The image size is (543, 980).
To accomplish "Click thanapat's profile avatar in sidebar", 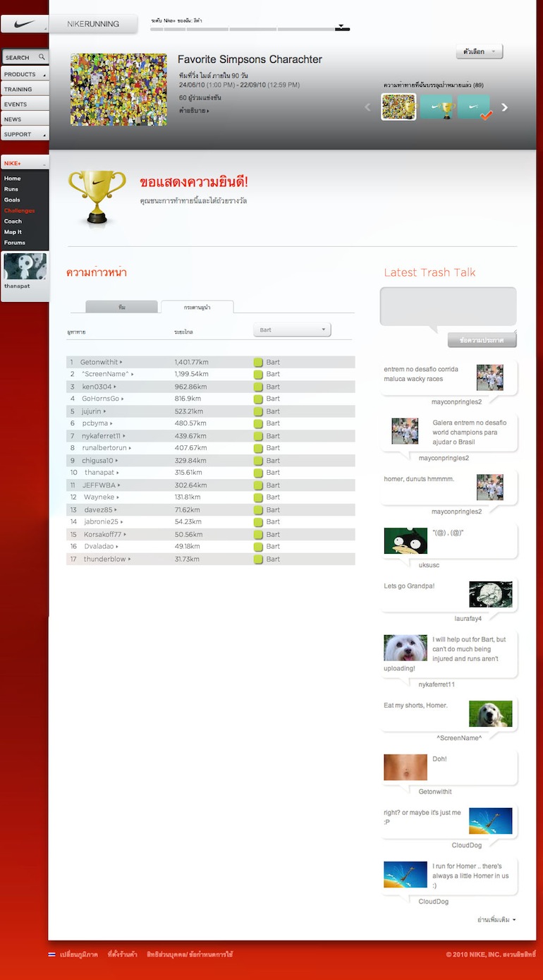I will [x=25, y=267].
